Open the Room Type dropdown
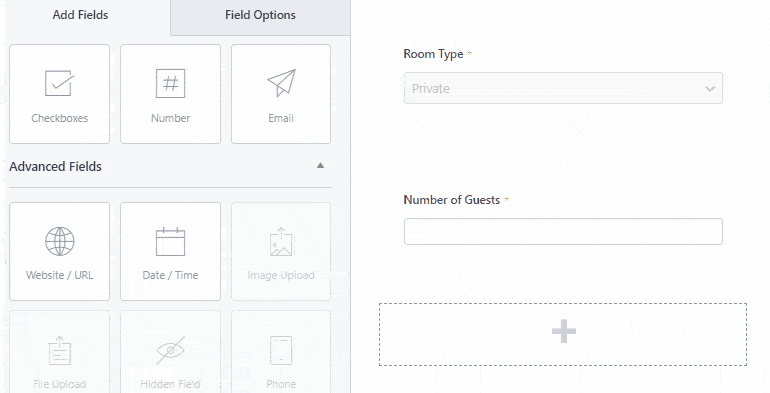The image size is (770, 393). [x=563, y=88]
